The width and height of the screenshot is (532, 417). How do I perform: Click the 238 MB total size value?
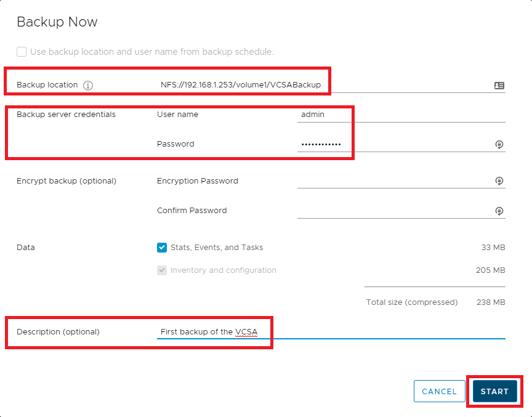click(491, 302)
